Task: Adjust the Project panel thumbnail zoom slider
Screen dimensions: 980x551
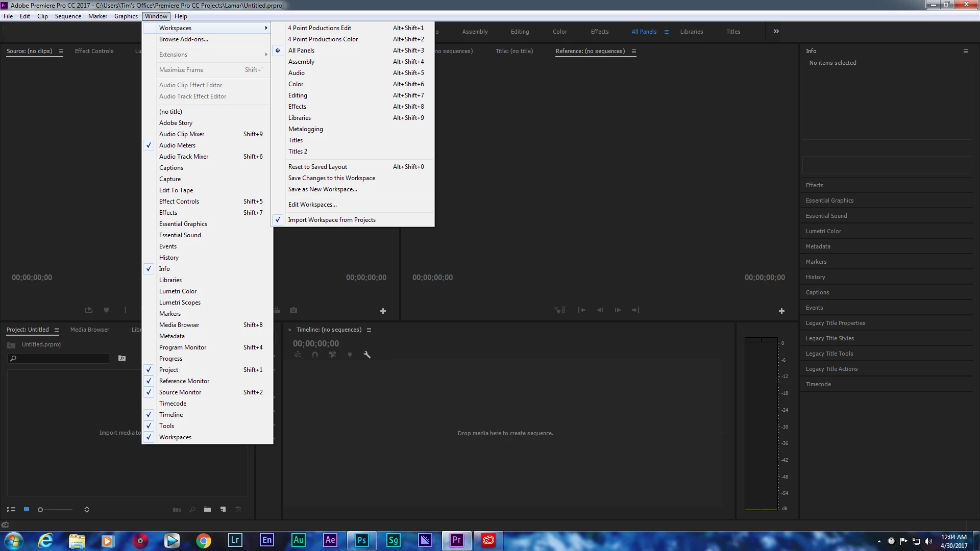Action: [41, 510]
